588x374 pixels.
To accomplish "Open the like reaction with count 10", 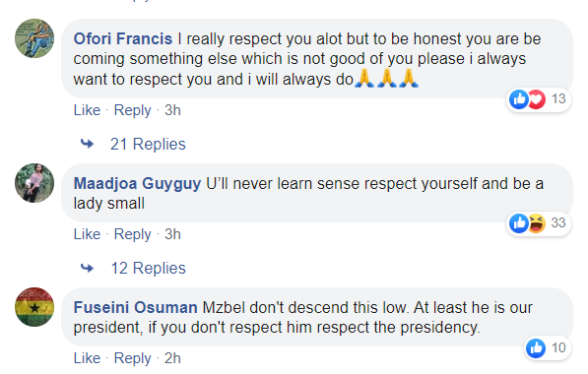I will 536,348.
